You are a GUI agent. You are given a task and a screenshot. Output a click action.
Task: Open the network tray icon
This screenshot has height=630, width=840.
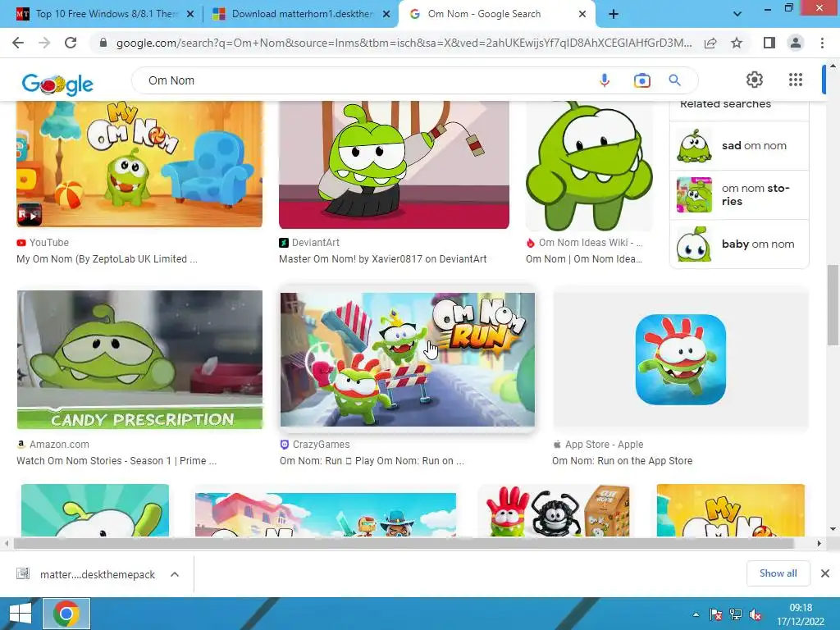[x=736, y=615]
